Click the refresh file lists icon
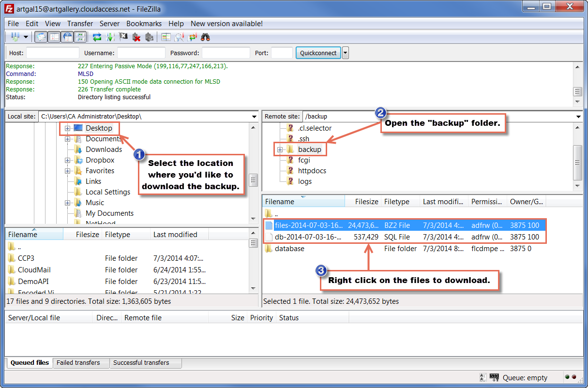Image resolution: width=588 pixels, height=388 pixels. pyautogui.click(x=97, y=37)
